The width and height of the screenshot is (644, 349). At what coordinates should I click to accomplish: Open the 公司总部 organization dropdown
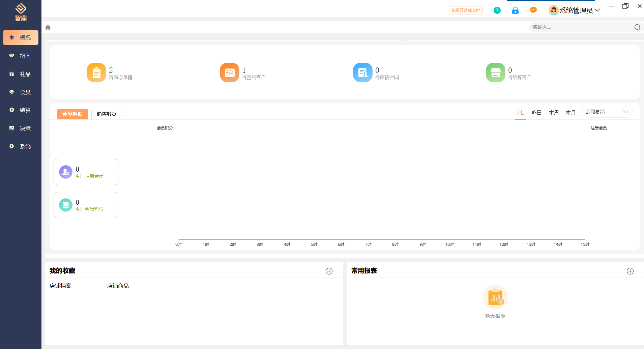point(607,112)
